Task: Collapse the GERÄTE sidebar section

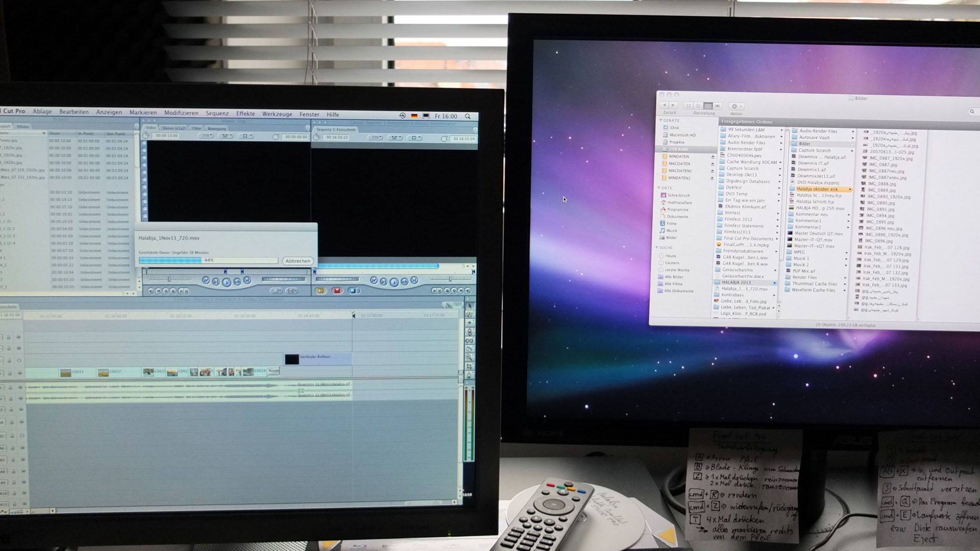Action: pos(661,120)
